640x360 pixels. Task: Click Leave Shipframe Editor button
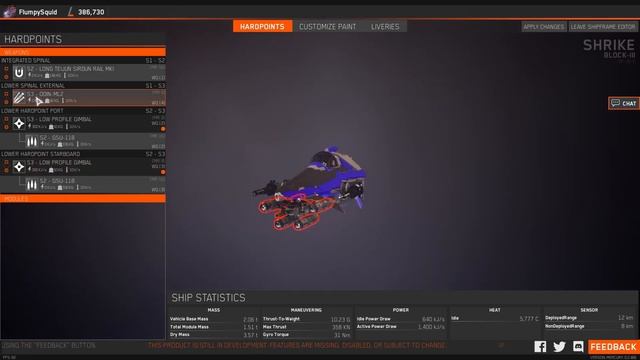point(603,27)
